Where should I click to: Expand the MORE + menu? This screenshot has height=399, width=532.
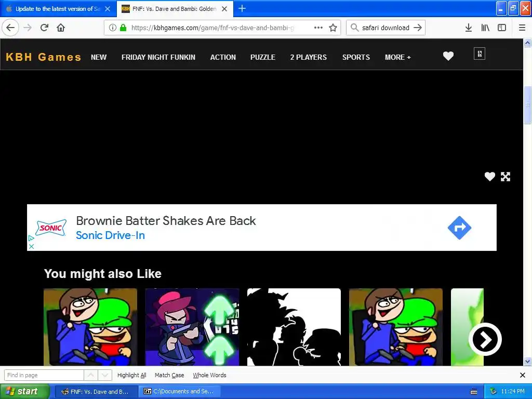[397, 57]
